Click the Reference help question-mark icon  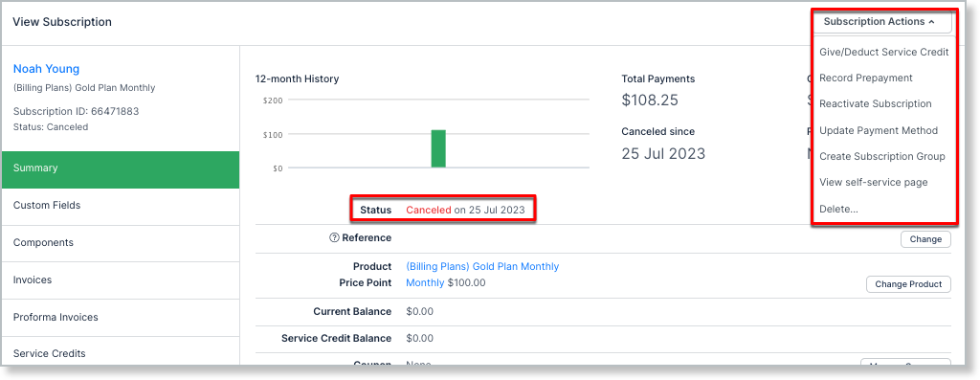[334, 237]
